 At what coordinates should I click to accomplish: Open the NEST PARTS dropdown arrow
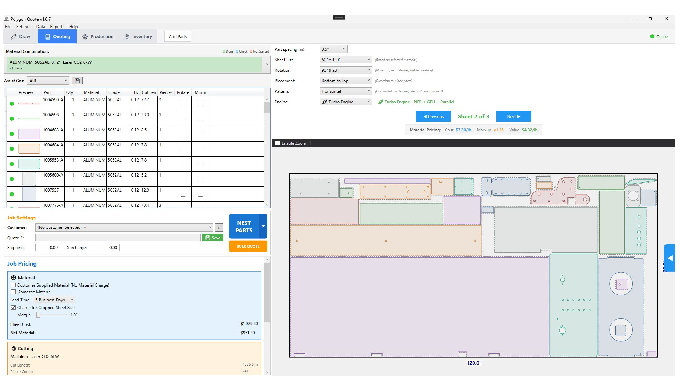click(x=263, y=226)
